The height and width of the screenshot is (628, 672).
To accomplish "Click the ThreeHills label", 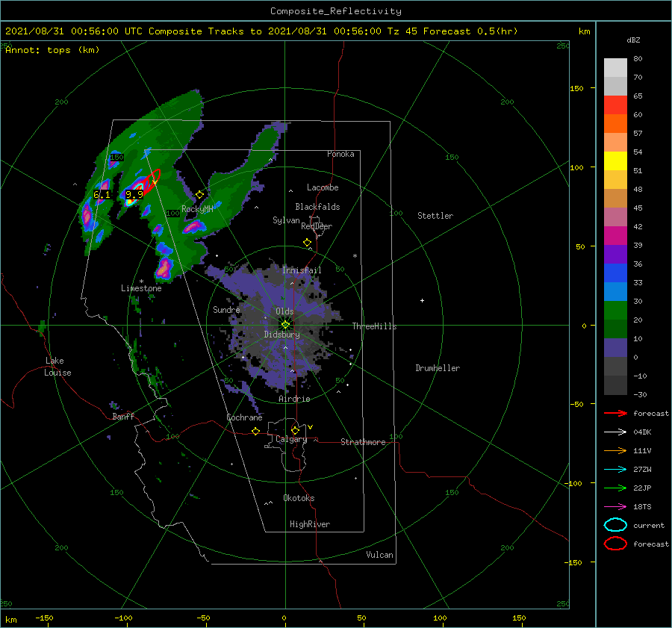I will [375, 326].
